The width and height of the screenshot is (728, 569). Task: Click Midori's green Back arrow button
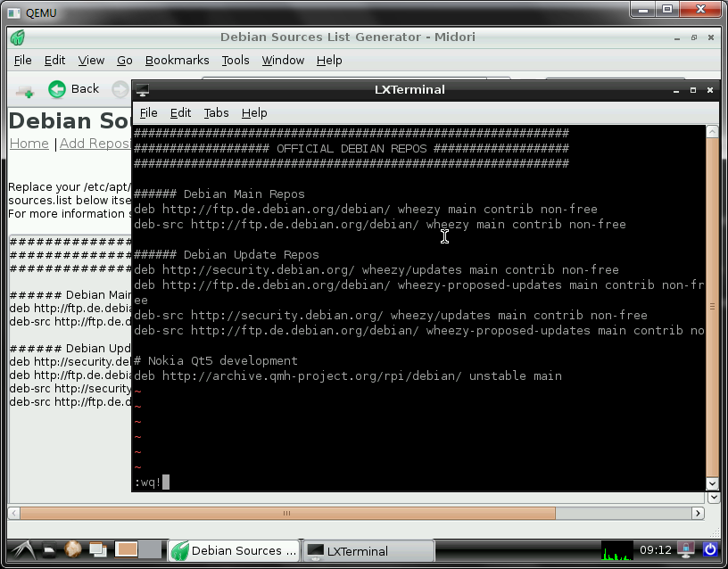(74, 88)
